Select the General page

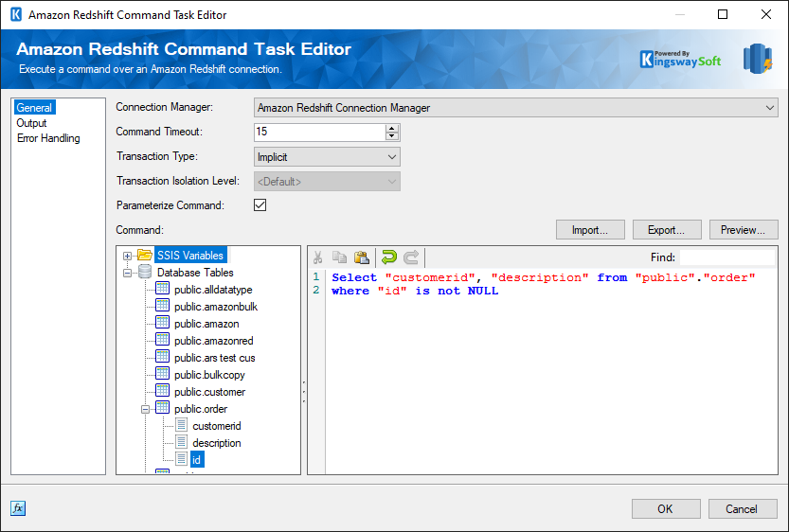[x=34, y=108]
